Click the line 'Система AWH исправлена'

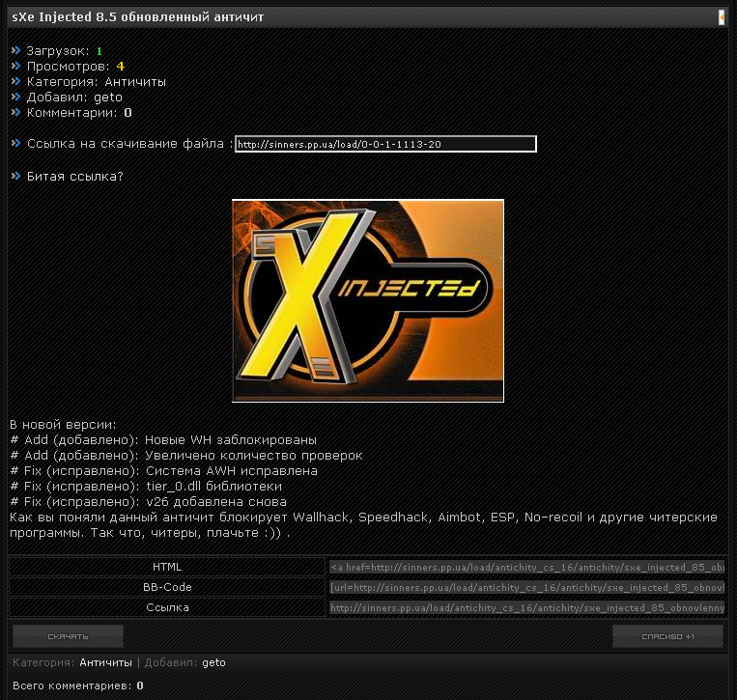pyautogui.click(x=163, y=471)
